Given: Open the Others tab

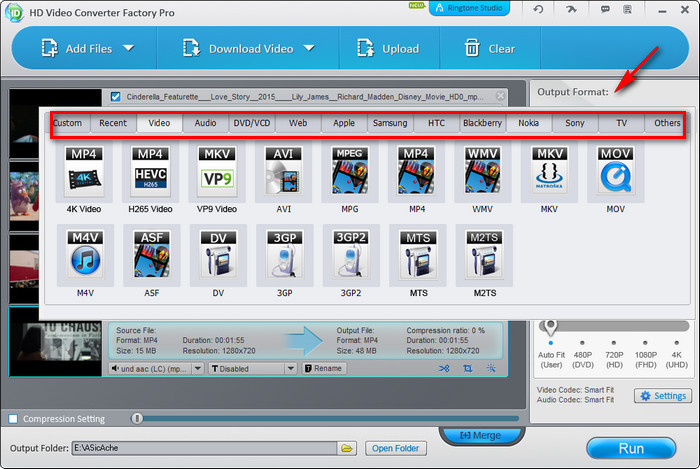Looking at the screenshot, I should click(667, 123).
